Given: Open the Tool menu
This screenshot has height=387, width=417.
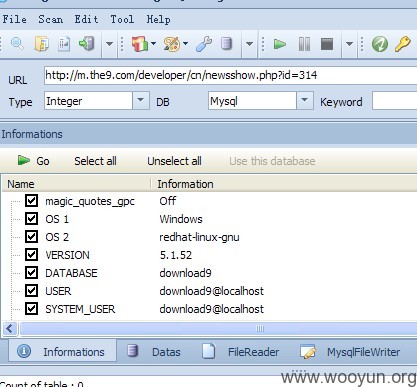Looking at the screenshot, I should (122, 19).
